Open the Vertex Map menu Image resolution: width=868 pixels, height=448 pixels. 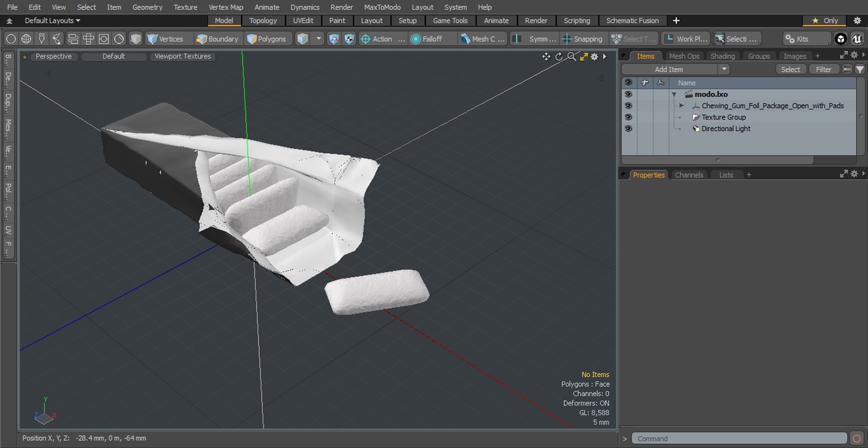[x=226, y=7]
